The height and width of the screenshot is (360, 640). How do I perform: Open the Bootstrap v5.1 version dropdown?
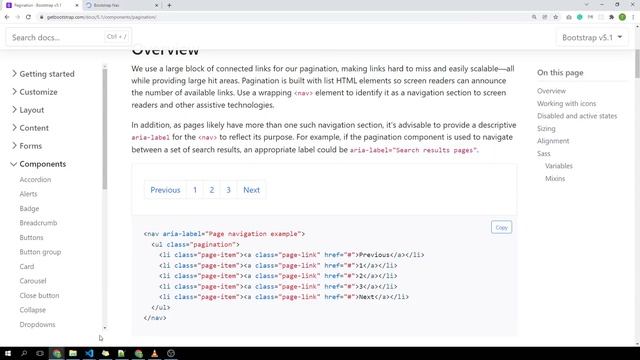592,38
